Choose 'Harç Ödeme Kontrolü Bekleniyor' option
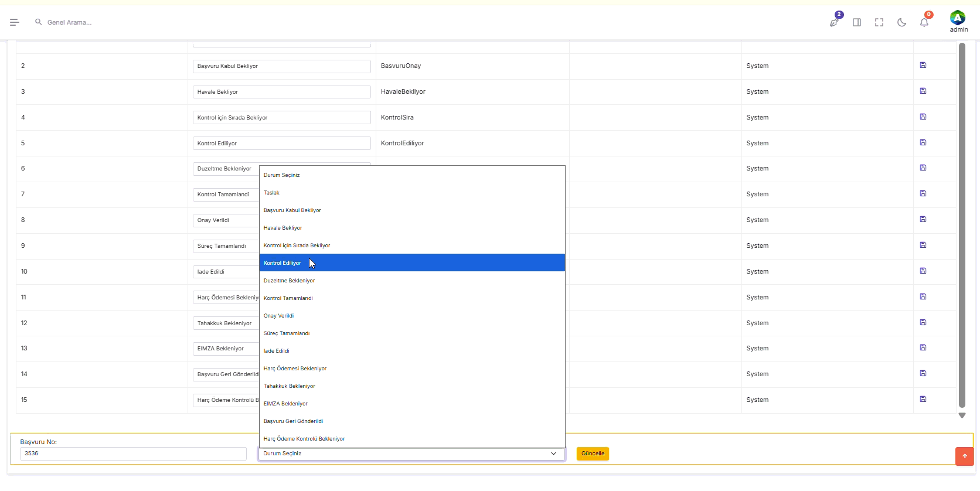Image resolution: width=980 pixels, height=491 pixels. 412,439
